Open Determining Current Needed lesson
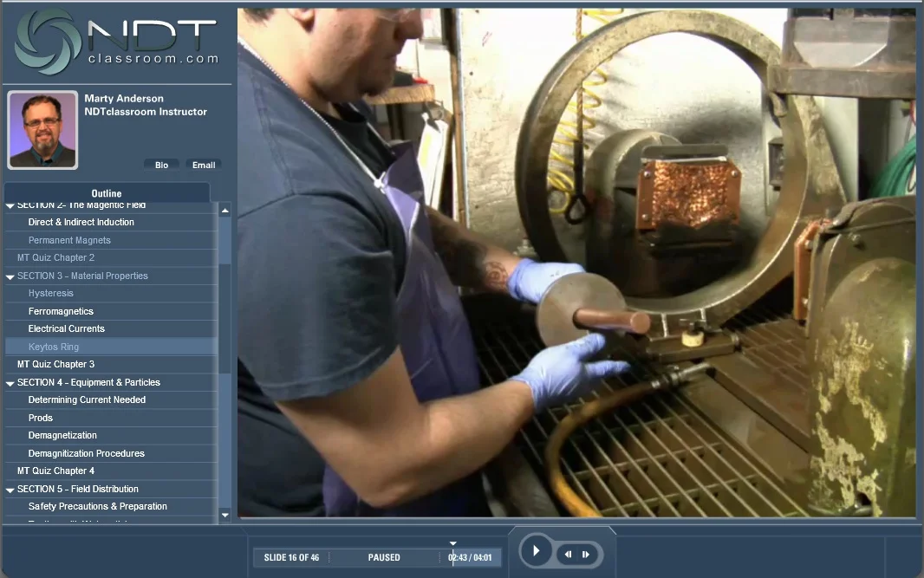The image size is (924, 578). point(87,399)
